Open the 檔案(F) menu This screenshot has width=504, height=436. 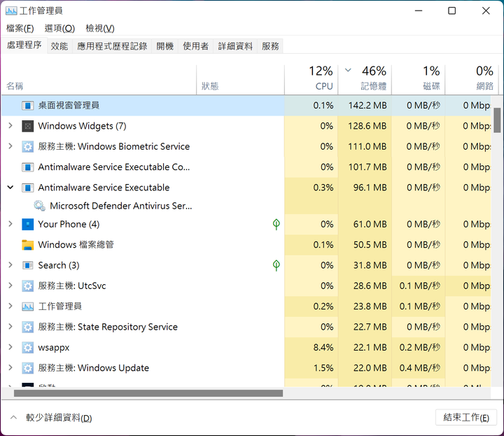click(20, 29)
